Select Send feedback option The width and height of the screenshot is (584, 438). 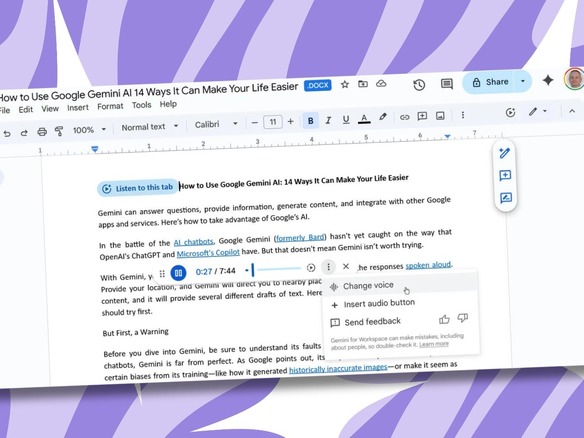click(366, 321)
